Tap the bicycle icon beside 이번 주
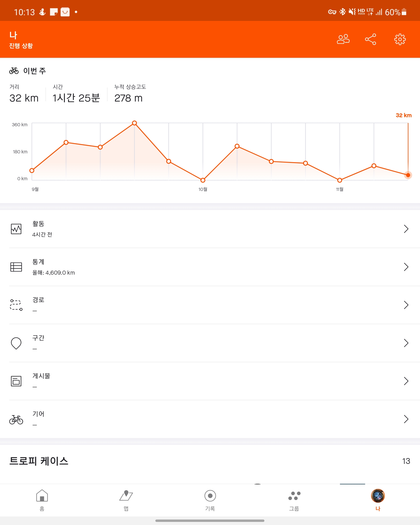The height and width of the screenshot is (525, 420). (14, 71)
